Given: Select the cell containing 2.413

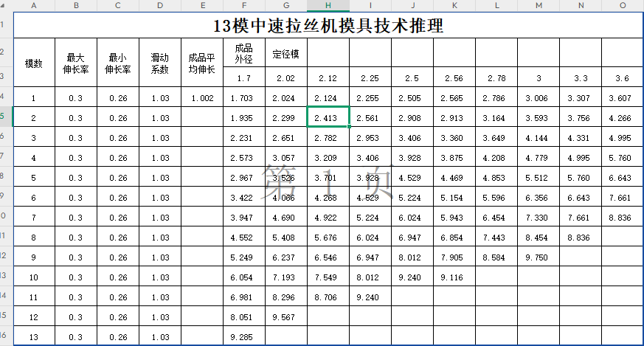Looking at the screenshot, I should click(328, 117).
